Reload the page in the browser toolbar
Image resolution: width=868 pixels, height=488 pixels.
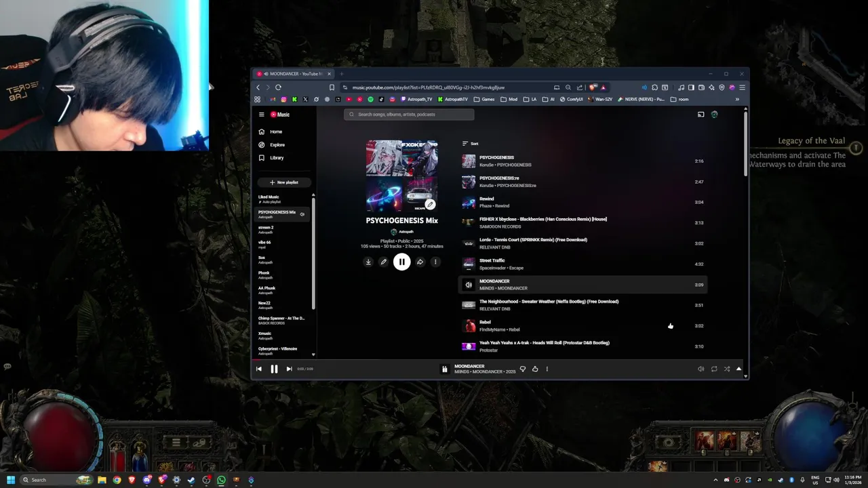278,87
